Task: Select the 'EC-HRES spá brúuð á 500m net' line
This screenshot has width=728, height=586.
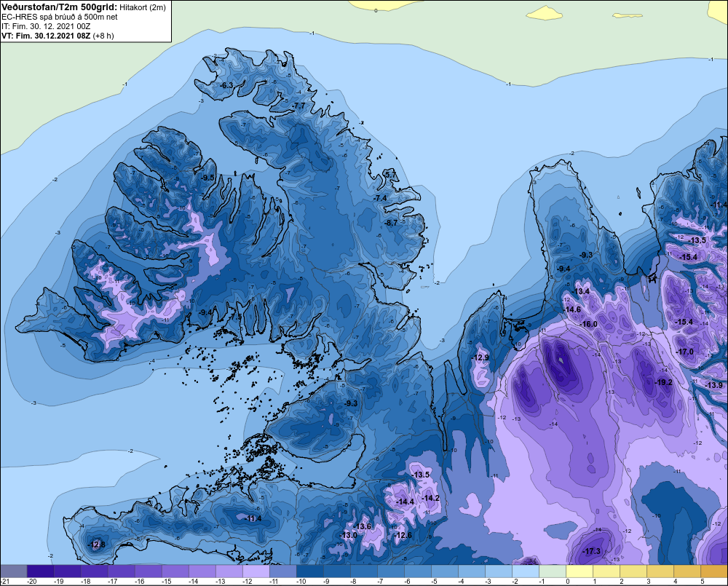Action: coord(59,17)
